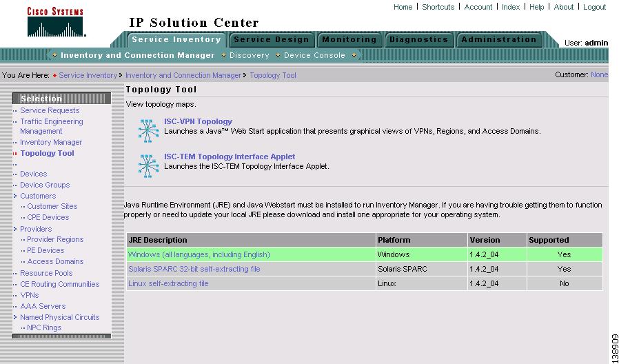619x364 pixels.
Task: Click Inventory and Connection Manager breadcrumb link
Action: 183,75
